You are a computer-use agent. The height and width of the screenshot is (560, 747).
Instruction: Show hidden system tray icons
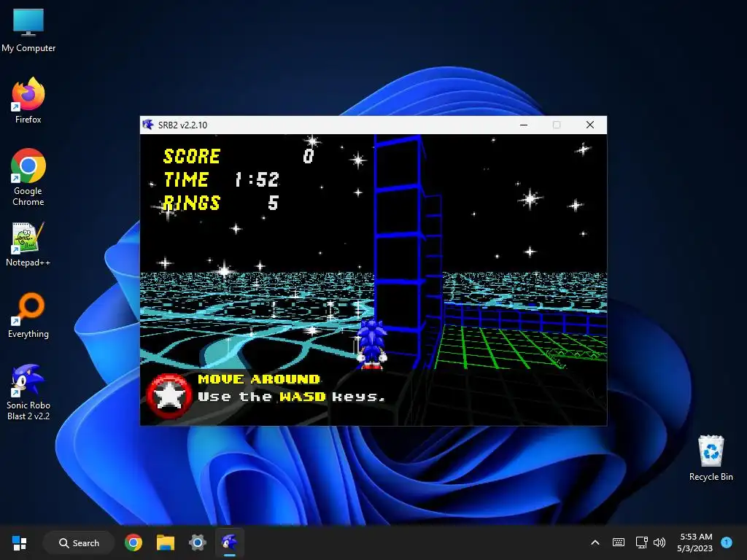[595, 542]
